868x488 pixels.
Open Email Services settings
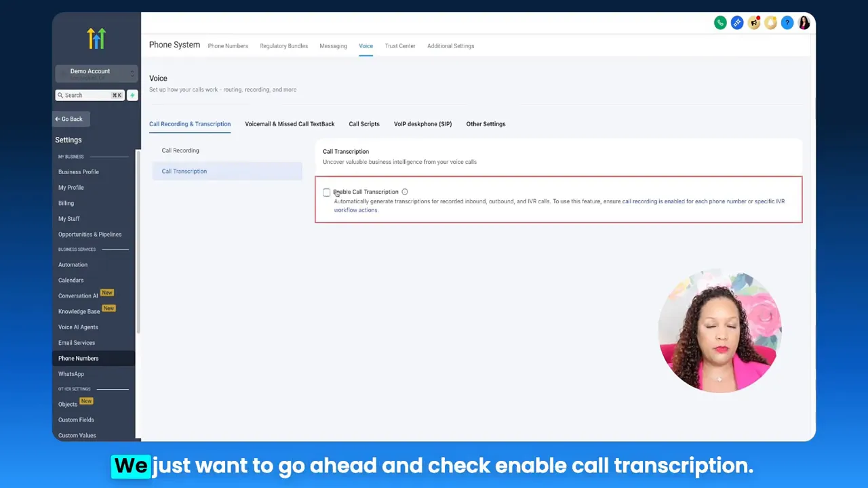pyautogui.click(x=77, y=343)
